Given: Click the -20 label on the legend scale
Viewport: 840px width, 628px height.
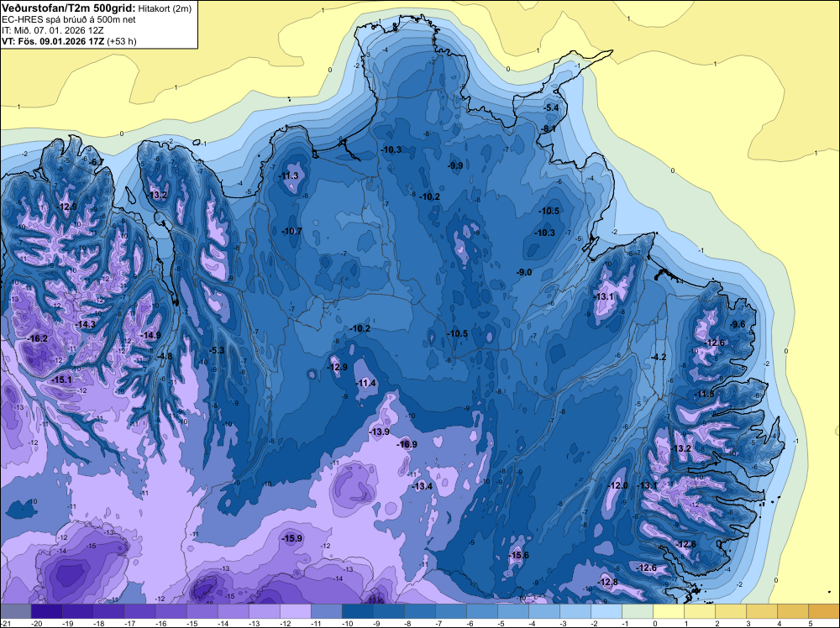Looking at the screenshot, I should [x=37, y=623].
